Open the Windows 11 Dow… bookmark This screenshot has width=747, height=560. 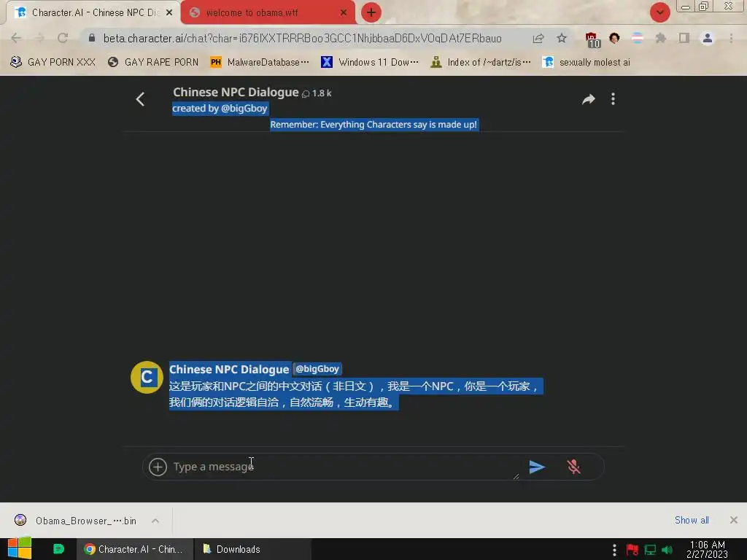(370, 63)
